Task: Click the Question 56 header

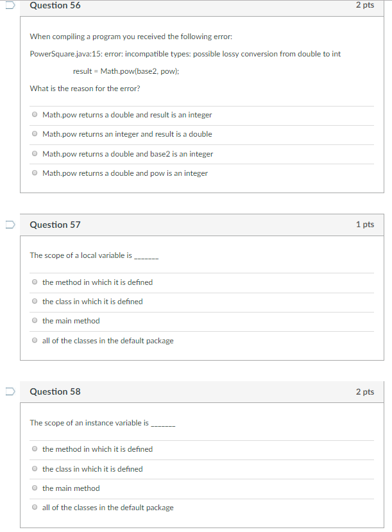Action: tap(54, 5)
